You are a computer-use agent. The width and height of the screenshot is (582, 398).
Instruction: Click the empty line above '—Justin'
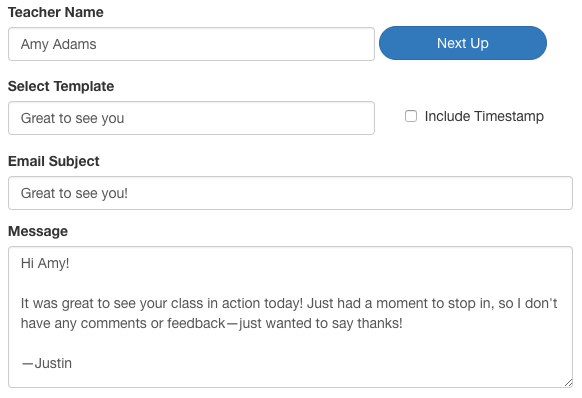click(290, 343)
